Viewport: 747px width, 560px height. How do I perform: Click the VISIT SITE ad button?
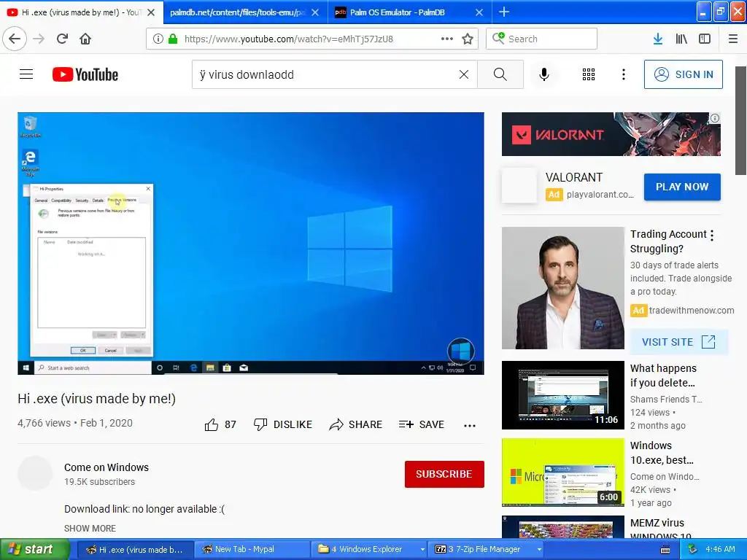[679, 342]
